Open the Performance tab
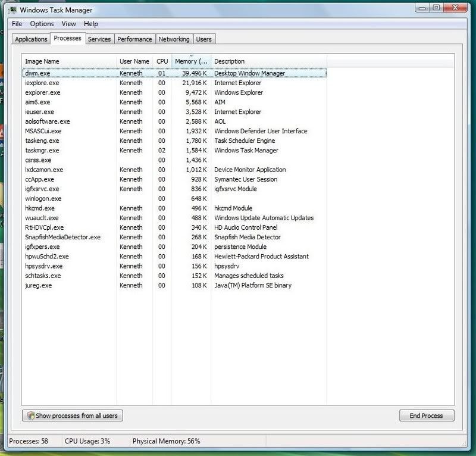This screenshot has height=456, width=476. [134, 39]
